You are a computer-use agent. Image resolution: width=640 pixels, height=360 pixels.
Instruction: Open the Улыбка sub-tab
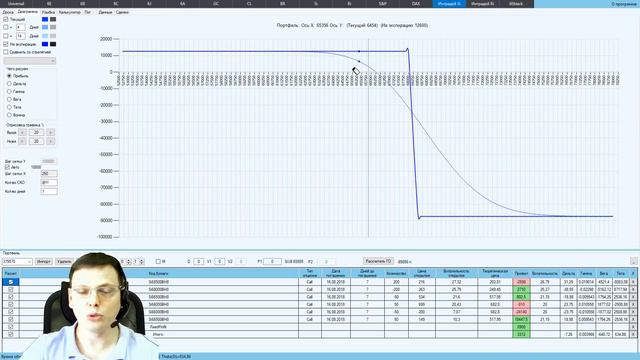coord(48,12)
